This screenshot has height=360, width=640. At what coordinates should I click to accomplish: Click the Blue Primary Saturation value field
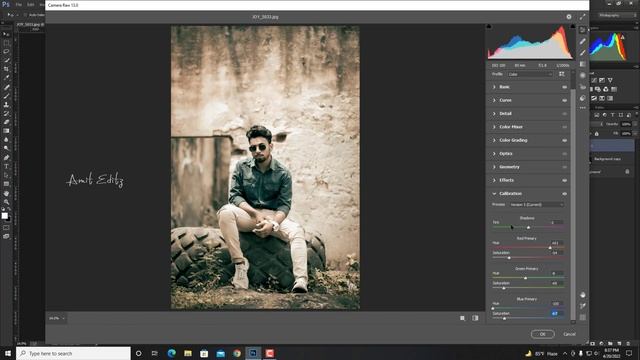[x=556, y=313]
